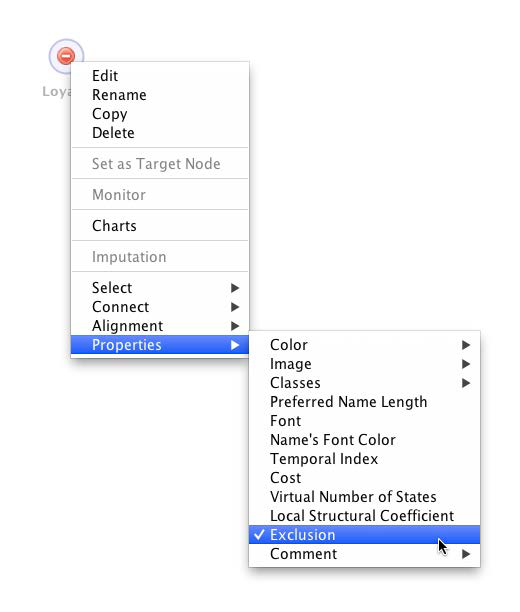Screen dimensions: 520x612
Task: Select Name's Font Color
Action: (x=365, y=440)
